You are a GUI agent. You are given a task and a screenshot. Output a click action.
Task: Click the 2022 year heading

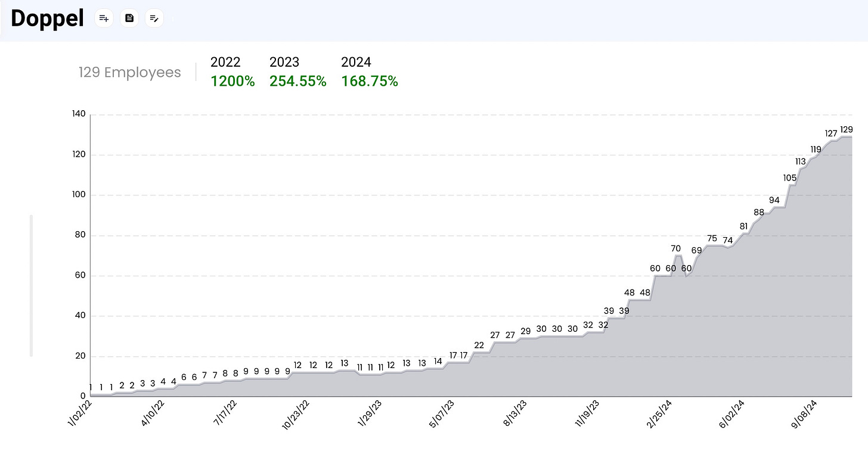click(225, 62)
